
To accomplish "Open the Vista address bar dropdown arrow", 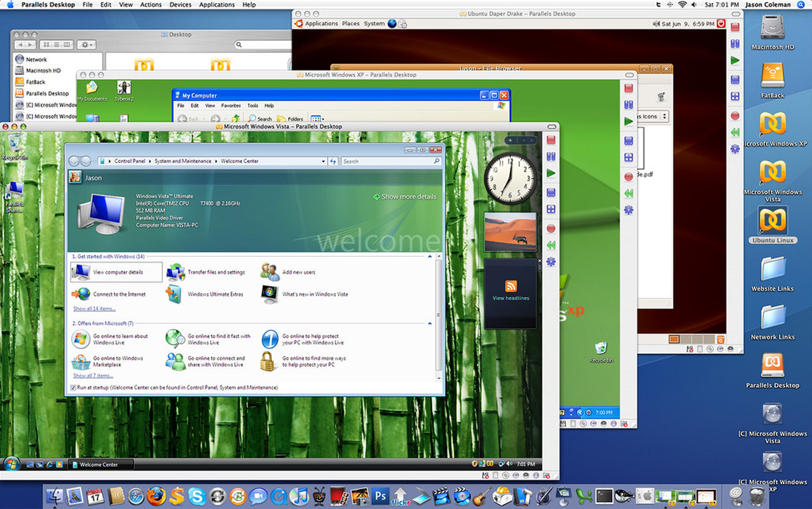I will click(x=324, y=161).
